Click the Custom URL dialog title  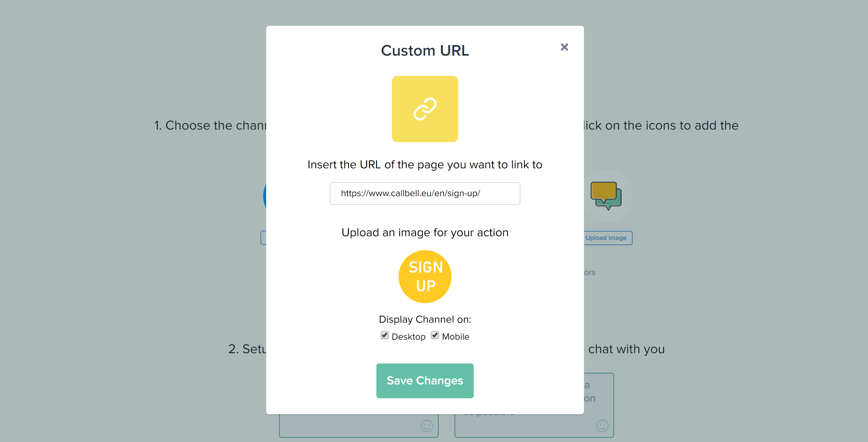(425, 50)
